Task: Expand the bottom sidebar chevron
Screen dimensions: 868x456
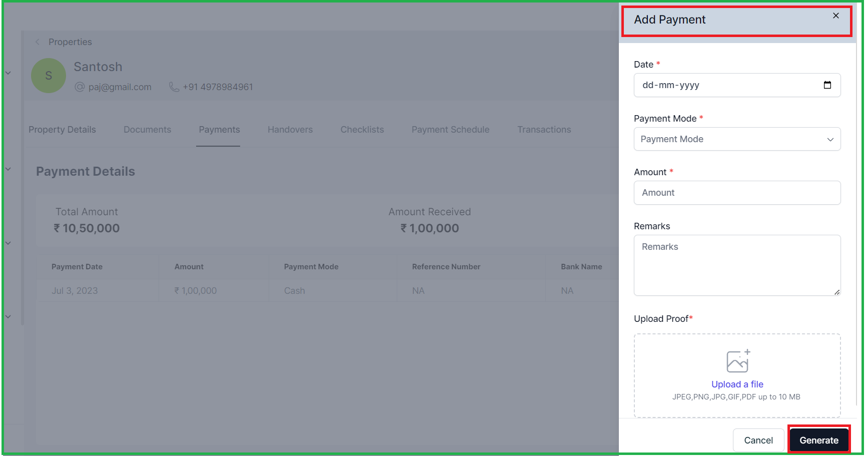Action: click(8, 317)
